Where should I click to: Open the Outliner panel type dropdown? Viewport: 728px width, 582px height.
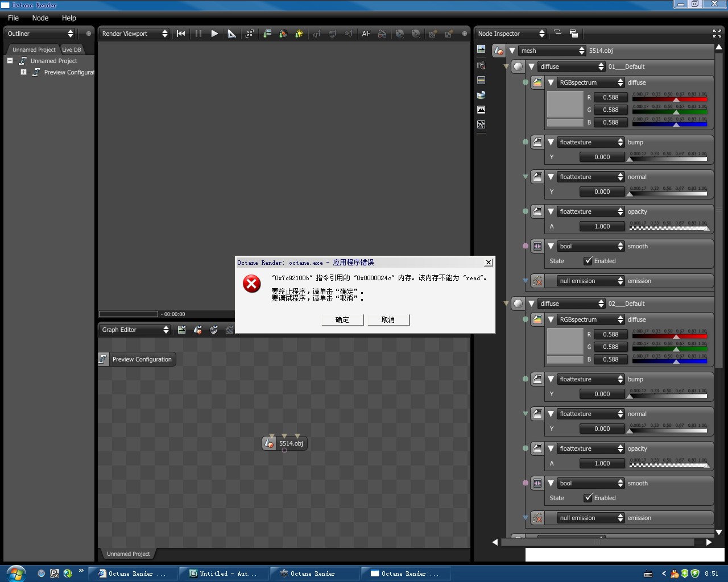(x=40, y=34)
